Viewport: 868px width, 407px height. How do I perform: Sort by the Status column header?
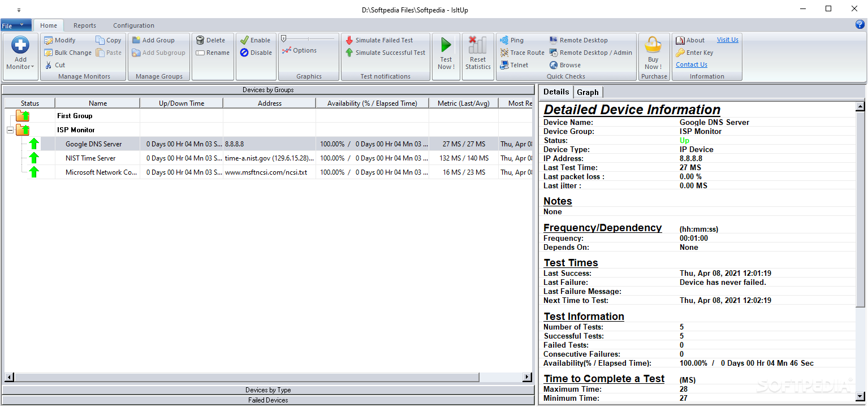(30, 103)
